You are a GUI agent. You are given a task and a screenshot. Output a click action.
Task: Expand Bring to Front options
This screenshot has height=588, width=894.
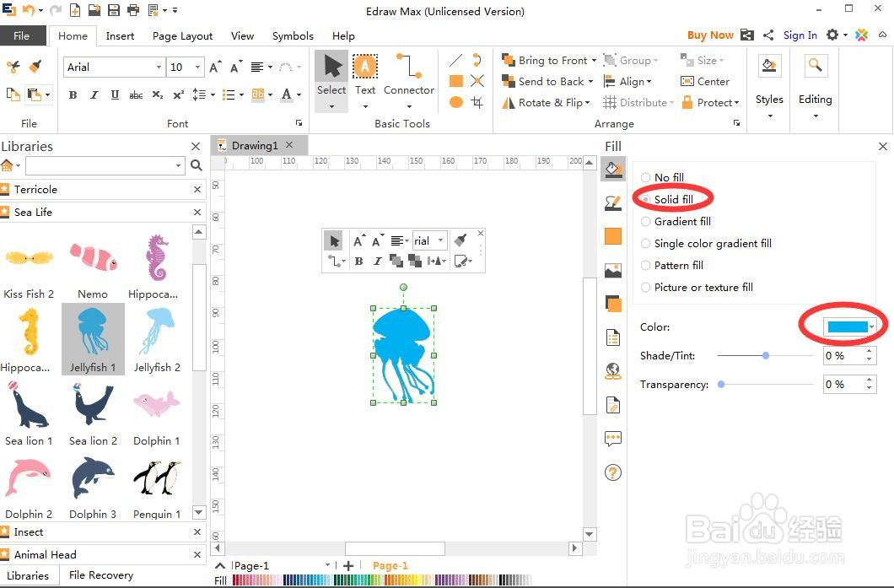coord(594,61)
